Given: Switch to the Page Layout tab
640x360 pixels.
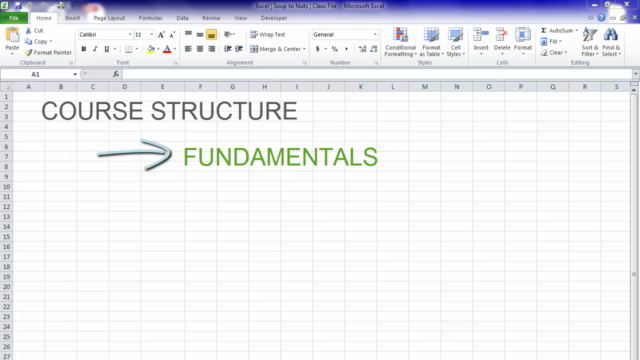Looking at the screenshot, I should [109, 18].
